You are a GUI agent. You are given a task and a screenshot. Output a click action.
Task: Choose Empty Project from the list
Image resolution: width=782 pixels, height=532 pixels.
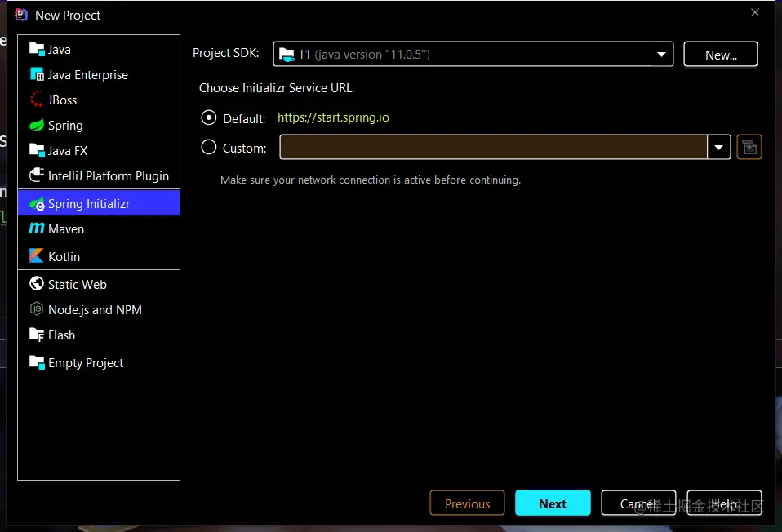click(99, 362)
